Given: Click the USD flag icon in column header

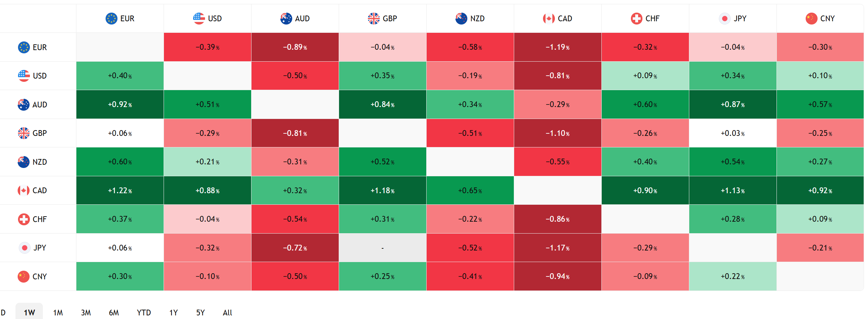Looking at the screenshot, I should (x=199, y=18).
